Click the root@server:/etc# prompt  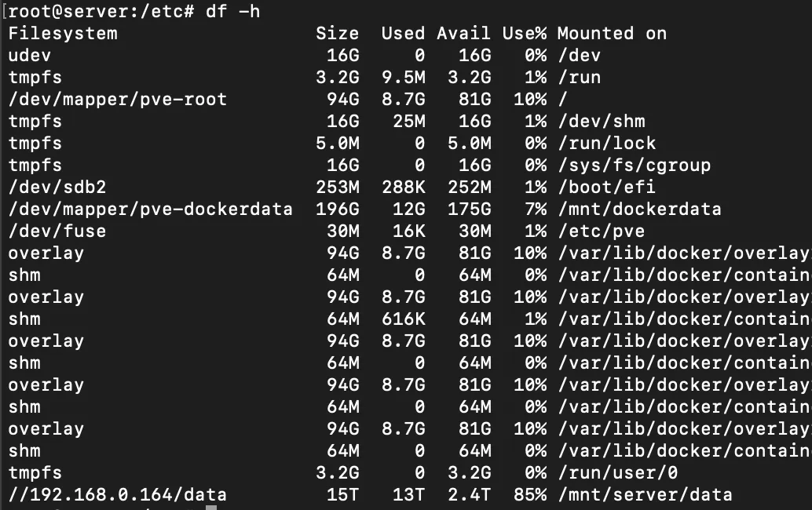(x=102, y=12)
